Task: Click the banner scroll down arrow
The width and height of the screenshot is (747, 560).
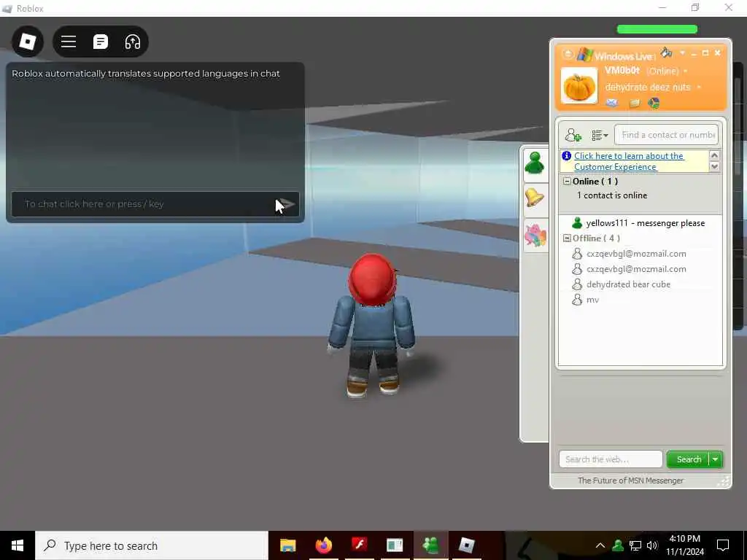Action: [714, 167]
